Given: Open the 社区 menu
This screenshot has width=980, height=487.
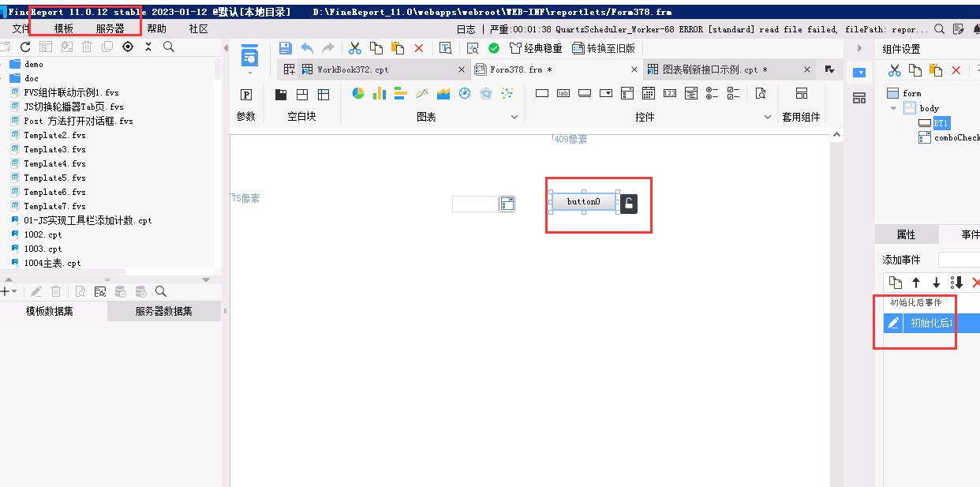Looking at the screenshot, I should click(x=199, y=28).
